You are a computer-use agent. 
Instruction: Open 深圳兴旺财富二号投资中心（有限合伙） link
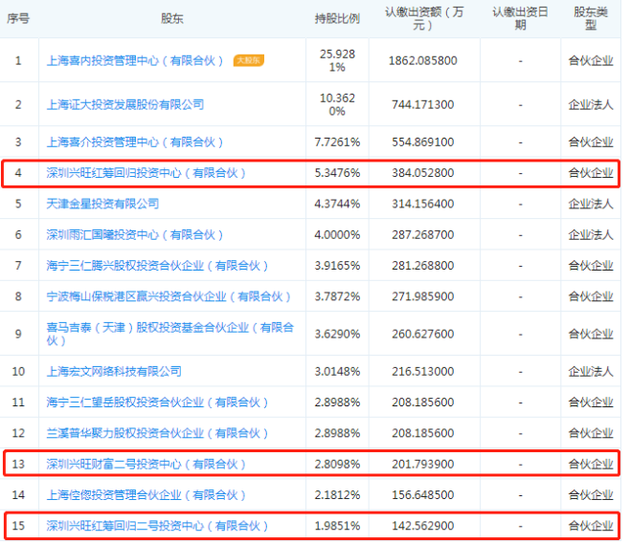146,464
